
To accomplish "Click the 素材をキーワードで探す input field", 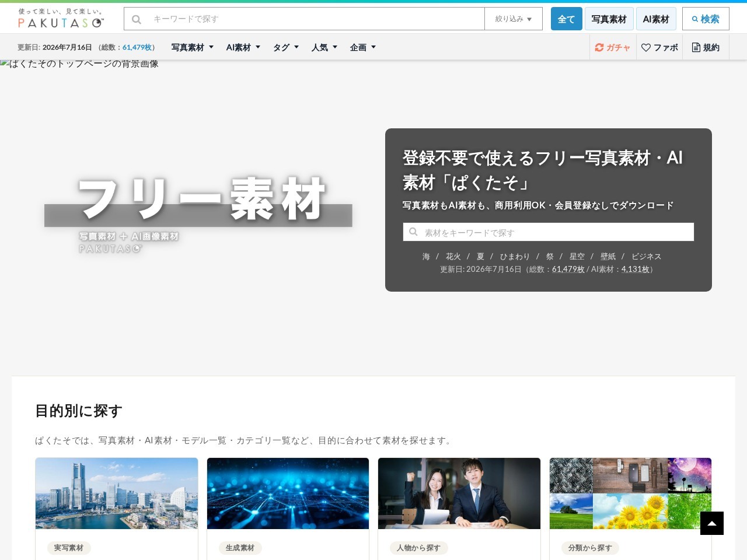I will (549, 232).
